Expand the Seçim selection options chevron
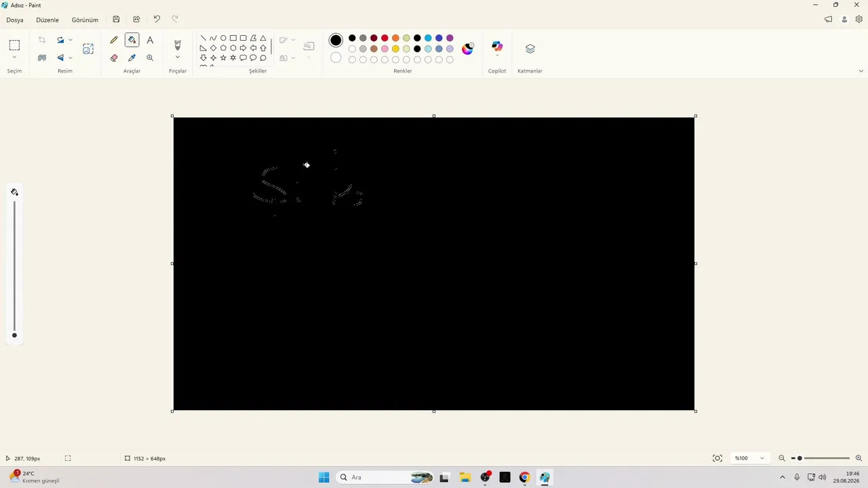The height and width of the screenshot is (488, 868). (14, 58)
